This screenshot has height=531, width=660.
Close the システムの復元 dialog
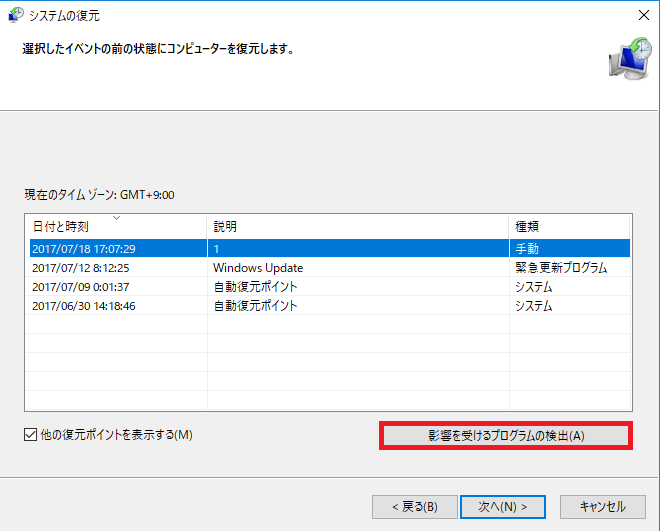point(644,15)
